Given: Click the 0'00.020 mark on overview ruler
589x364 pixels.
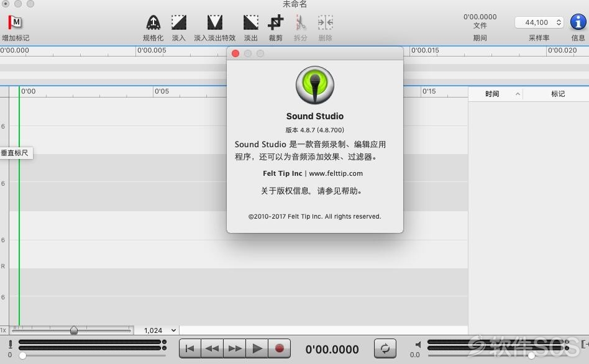Looking at the screenshot, I should tap(562, 50).
